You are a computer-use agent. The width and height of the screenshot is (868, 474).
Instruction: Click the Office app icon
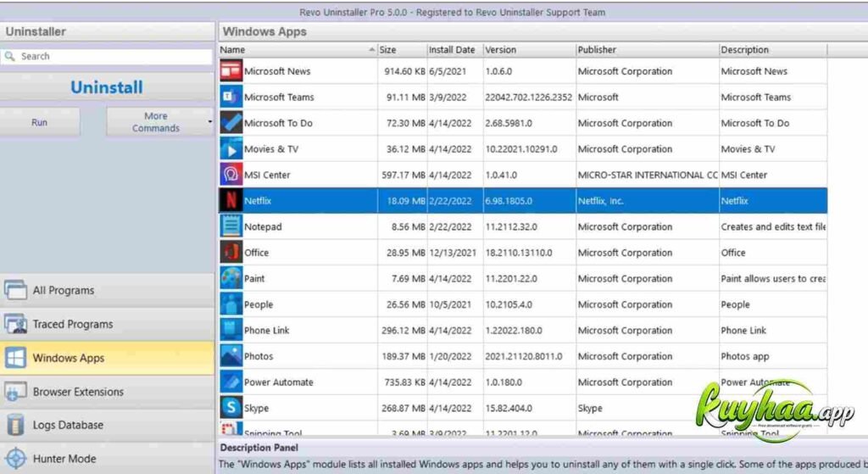(231, 253)
